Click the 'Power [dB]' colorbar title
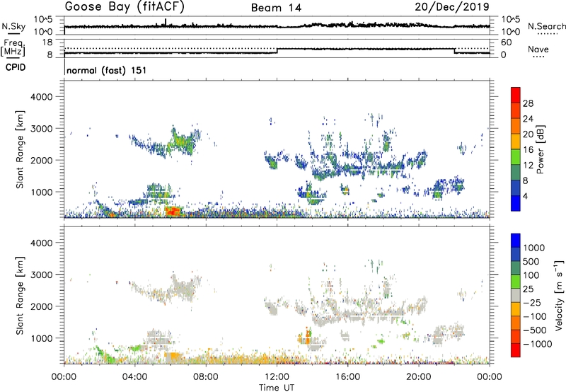 pos(540,149)
